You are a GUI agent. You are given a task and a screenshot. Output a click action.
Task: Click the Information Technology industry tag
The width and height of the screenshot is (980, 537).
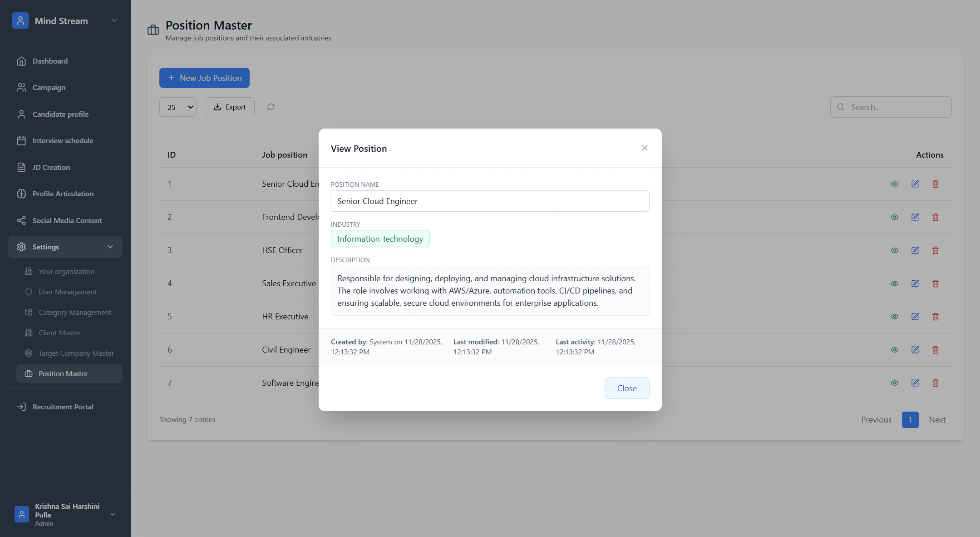tap(380, 239)
